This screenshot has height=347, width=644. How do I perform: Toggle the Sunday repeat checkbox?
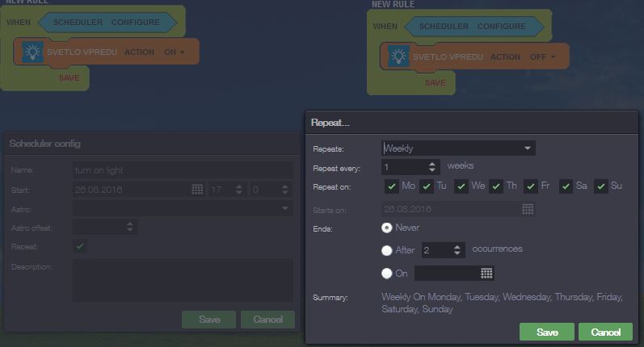click(601, 186)
